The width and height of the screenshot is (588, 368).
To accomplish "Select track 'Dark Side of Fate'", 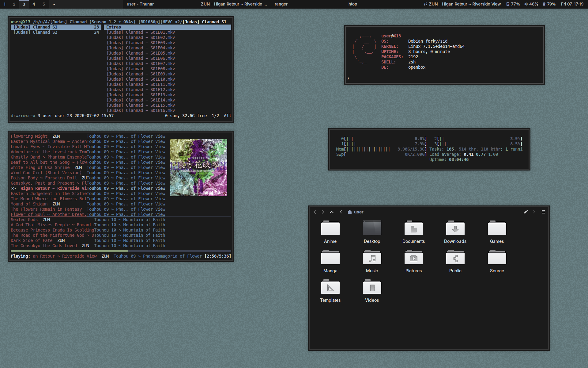I will (88, 240).
